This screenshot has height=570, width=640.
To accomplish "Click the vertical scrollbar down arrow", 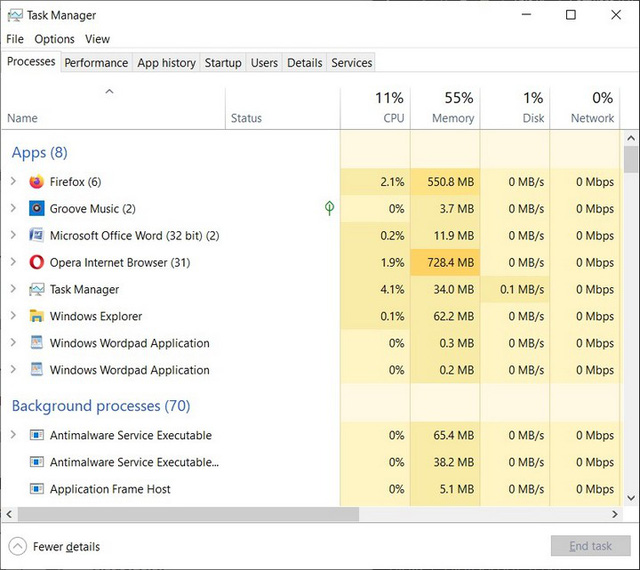I will 631,498.
